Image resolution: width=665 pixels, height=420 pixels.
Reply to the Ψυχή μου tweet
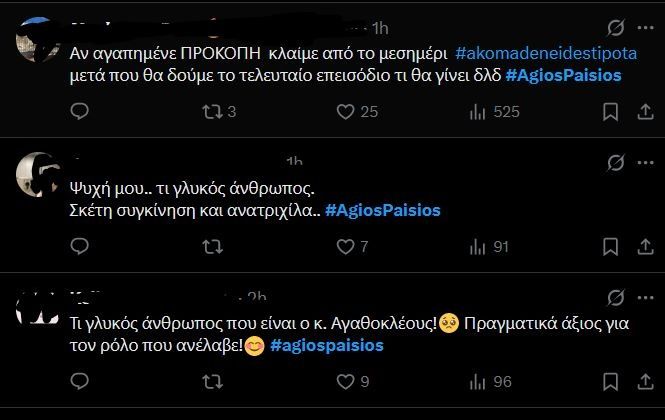pos(80,246)
